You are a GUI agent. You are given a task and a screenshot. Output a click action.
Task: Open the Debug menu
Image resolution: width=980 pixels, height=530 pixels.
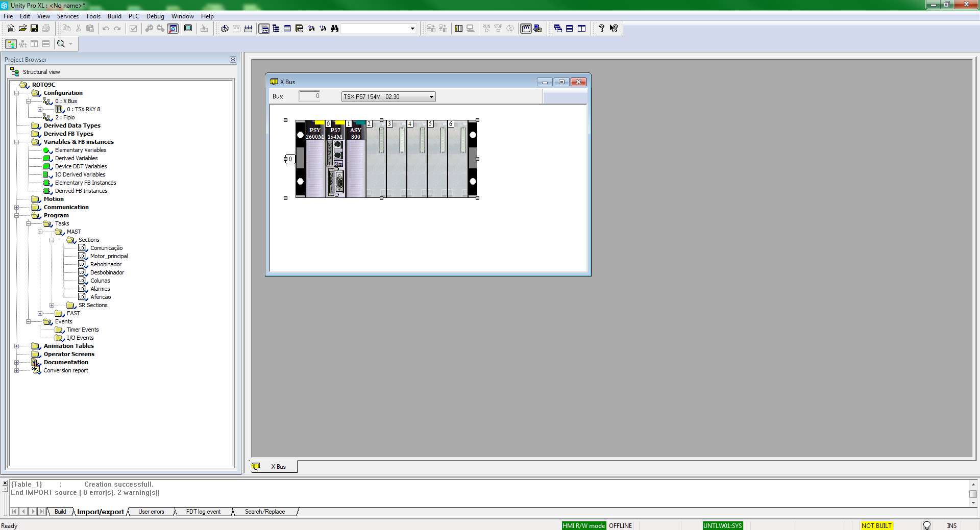(155, 16)
